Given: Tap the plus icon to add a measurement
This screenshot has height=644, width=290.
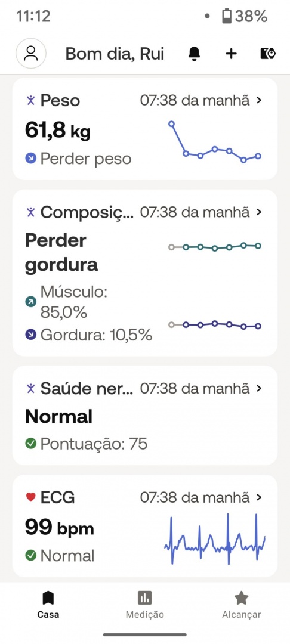Looking at the screenshot, I should click(232, 54).
